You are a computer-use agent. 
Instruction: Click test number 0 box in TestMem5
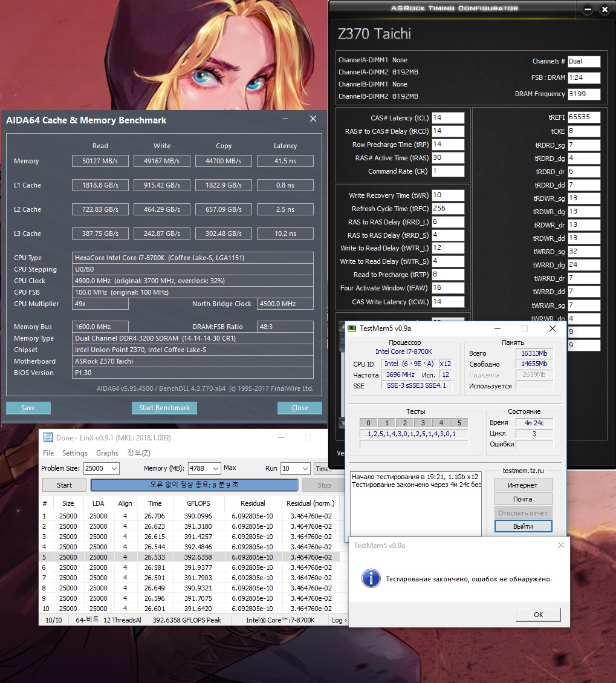pos(368,422)
